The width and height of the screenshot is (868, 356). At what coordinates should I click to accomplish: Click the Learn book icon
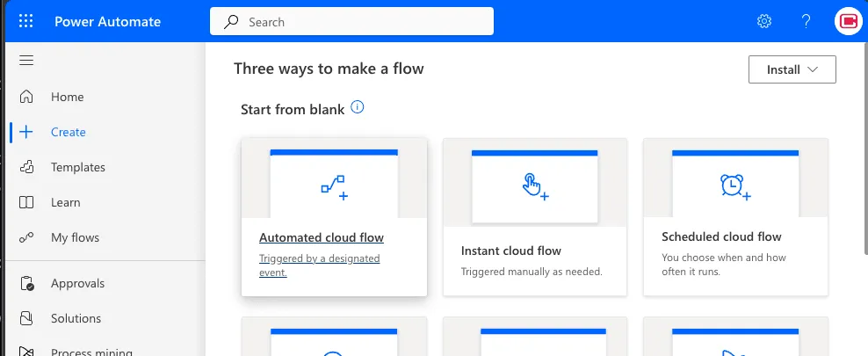[26, 203]
